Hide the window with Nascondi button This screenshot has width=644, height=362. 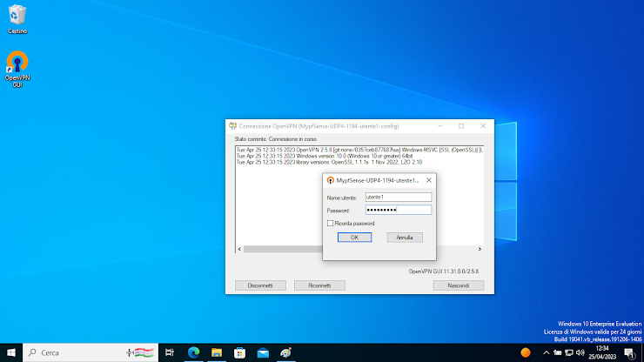(459, 285)
